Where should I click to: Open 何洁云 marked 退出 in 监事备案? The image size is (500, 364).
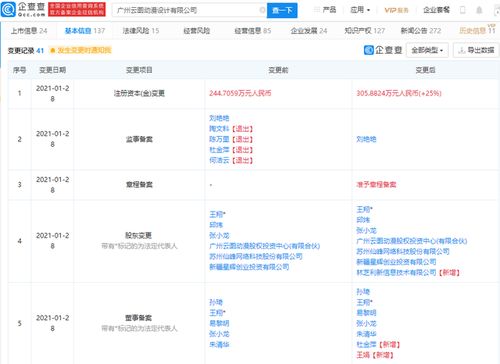click(219, 160)
